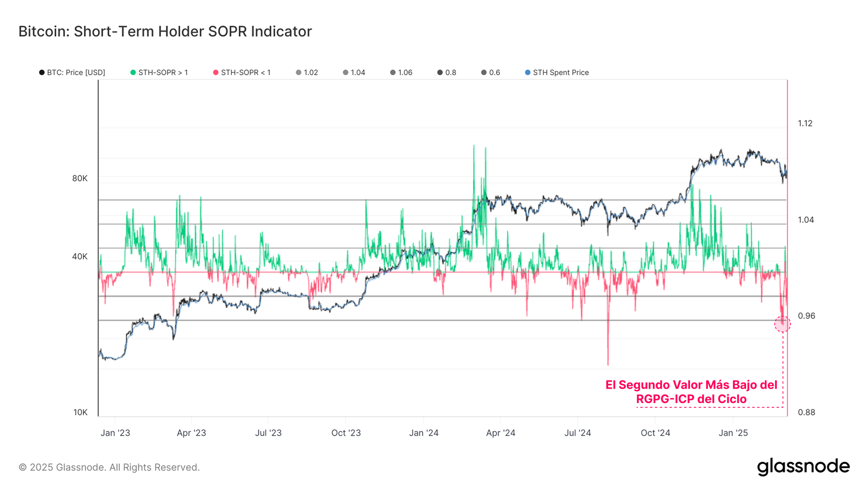Image resolution: width=868 pixels, height=489 pixels.
Task: Click the Oct '24 axis label
Action: tap(655, 433)
